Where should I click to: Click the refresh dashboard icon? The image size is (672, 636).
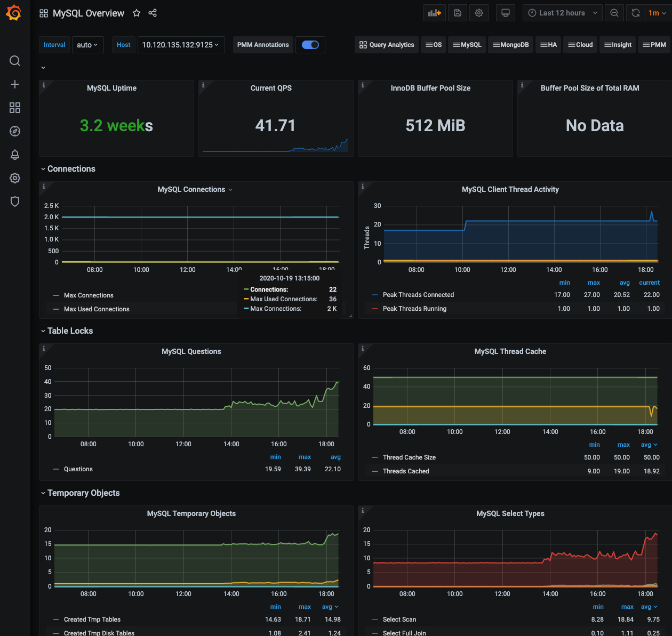(x=635, y=13)
